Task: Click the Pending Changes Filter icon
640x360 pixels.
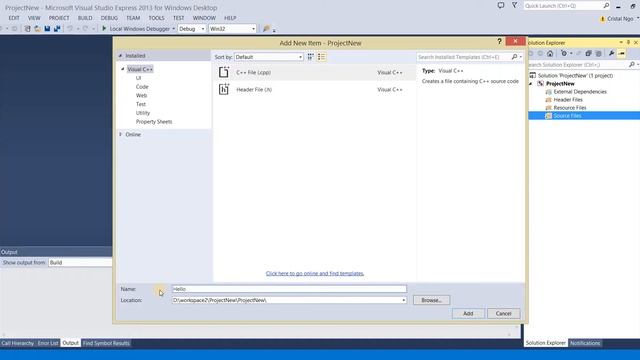Action: [x=564, y=53]
